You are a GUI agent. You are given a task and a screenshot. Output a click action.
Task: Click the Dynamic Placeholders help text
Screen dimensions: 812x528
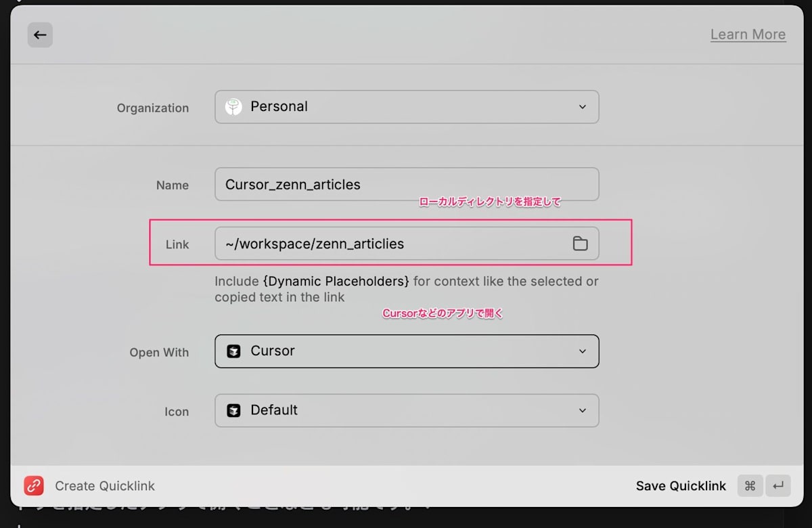click(x=336, y=281)
